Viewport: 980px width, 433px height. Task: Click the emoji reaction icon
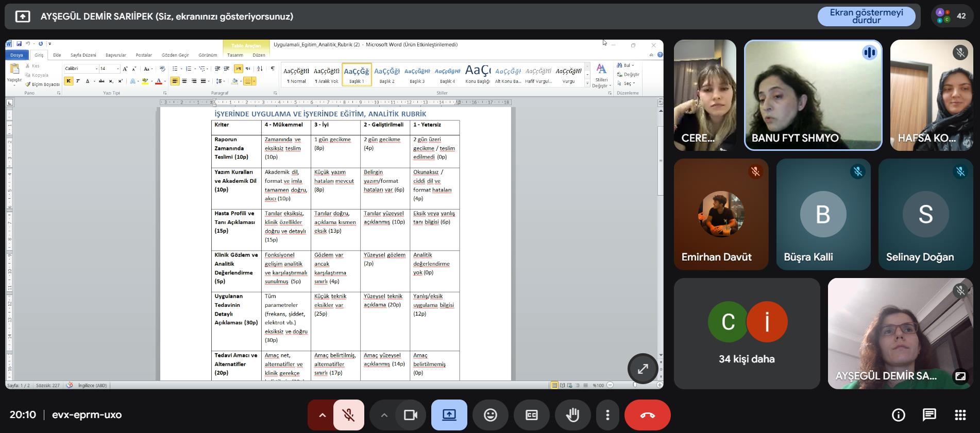pyautogui.click(x=490, y=415)
